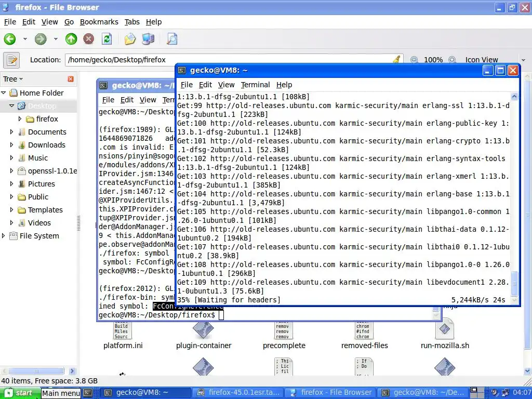Viewport: 532px width, 399px height.
Task: Click the front terminal vertical scrollbar thumb
Action: pyautogui.click(x=514, y=283)
